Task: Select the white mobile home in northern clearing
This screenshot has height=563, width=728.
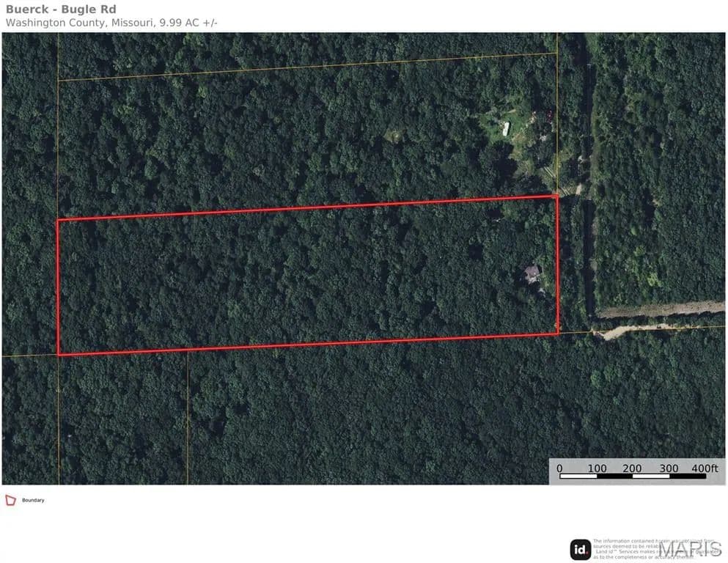Action: tap(506, 128)
